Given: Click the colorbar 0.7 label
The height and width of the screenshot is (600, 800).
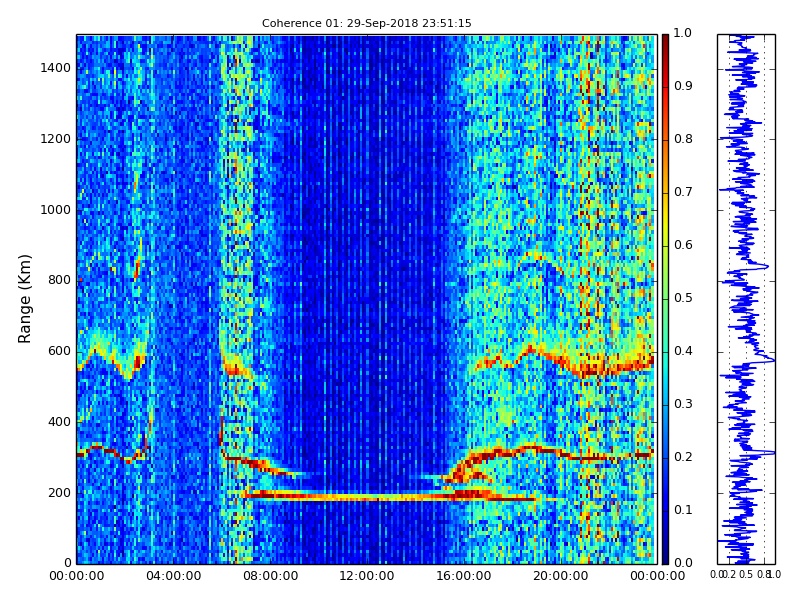Looking at the screenshot, I should coord(683,192).
